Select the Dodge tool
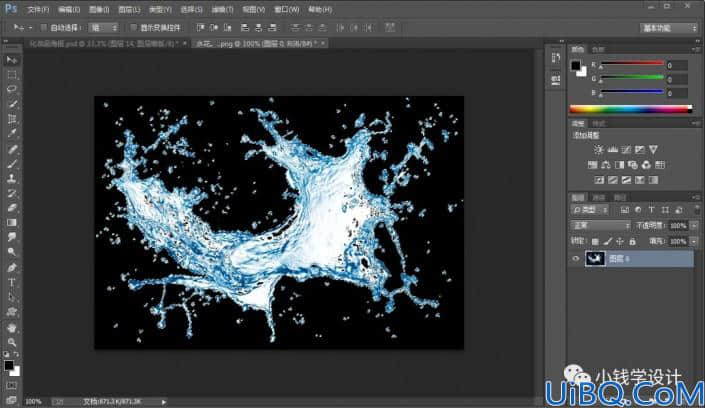Viewport: 705px width, 408px height. point(12,252)
